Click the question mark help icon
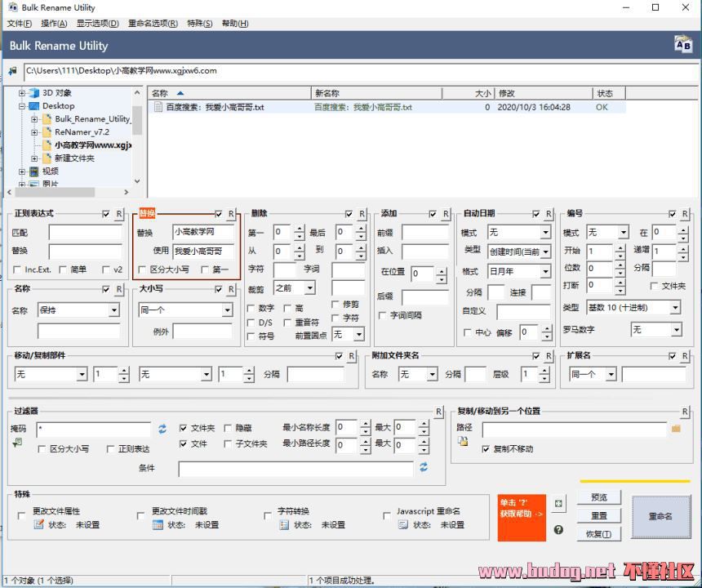Screen dimensions: 702x588 (x=558, y=530)
